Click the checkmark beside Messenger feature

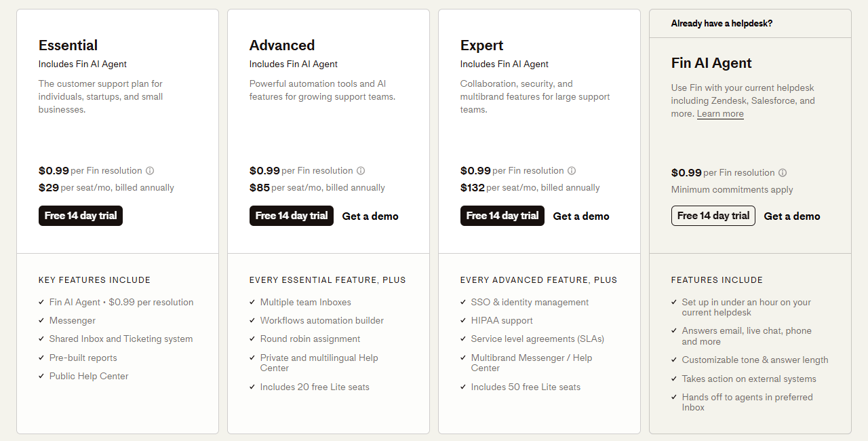pyautogui.click(x=41, y=320)
